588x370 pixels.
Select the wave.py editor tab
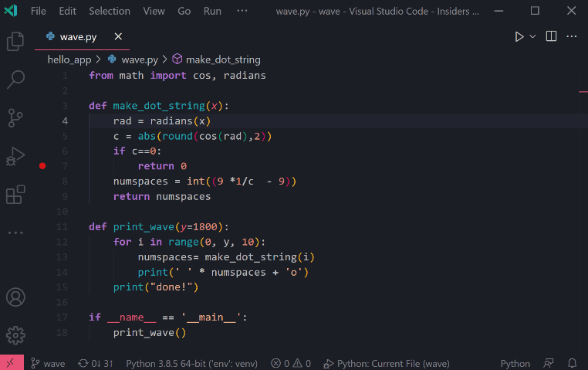77,36
